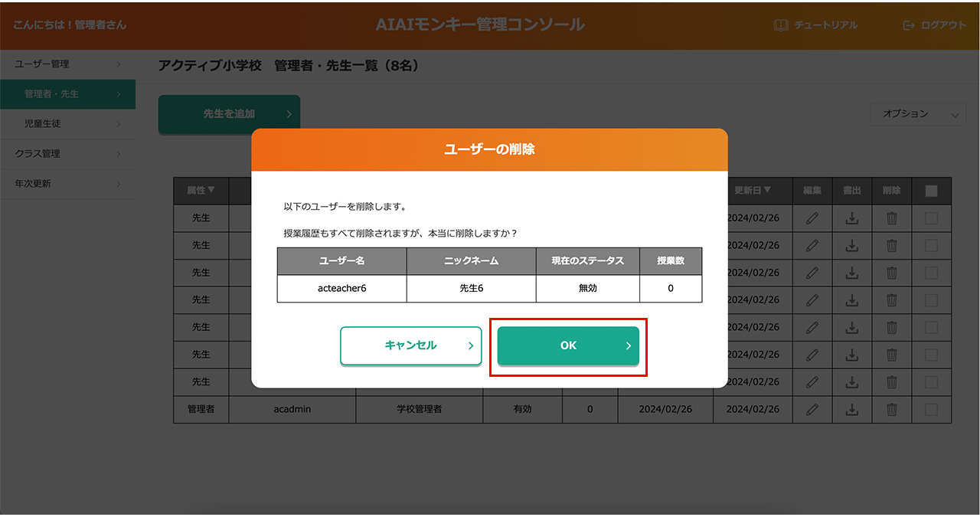Expand the クラス管理 sidebar section
The image size is (980, 517).
[67, 154]
